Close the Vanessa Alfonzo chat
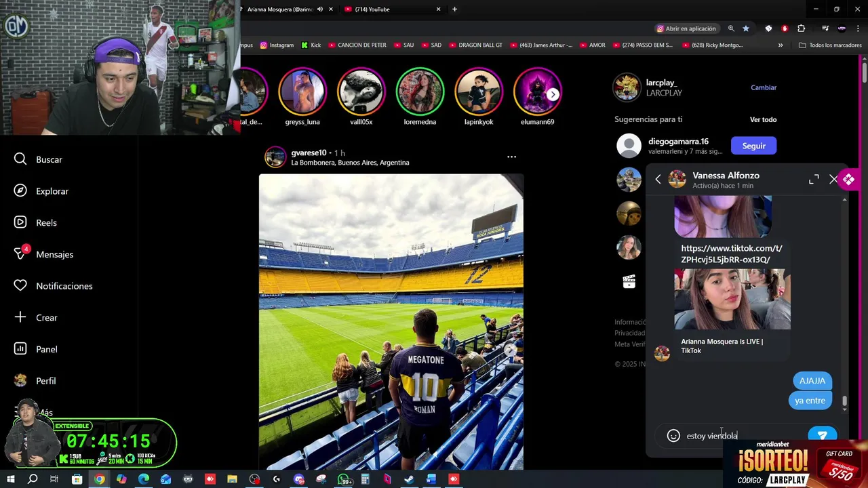This screenshot has height=488, width=868. (x=833, y=180)
